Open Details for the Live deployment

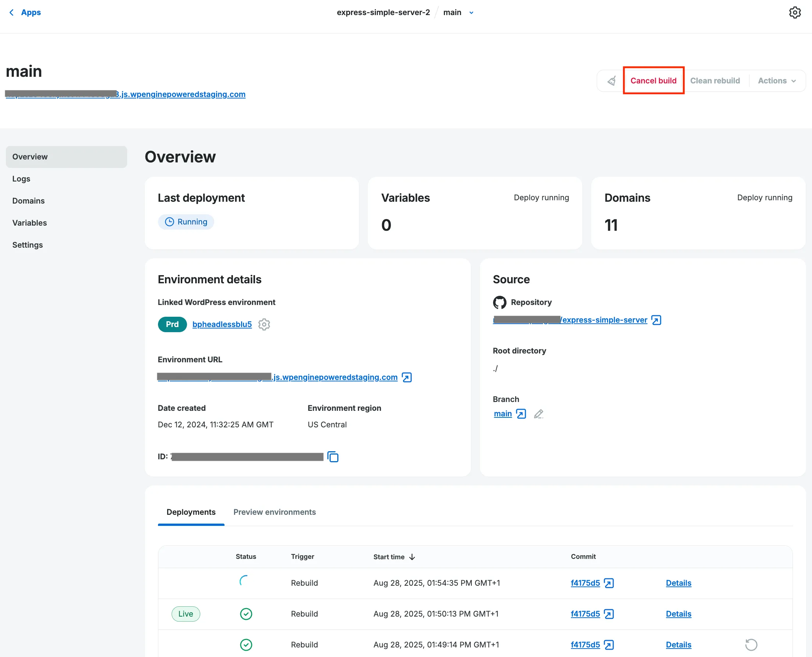coord(678,614)
